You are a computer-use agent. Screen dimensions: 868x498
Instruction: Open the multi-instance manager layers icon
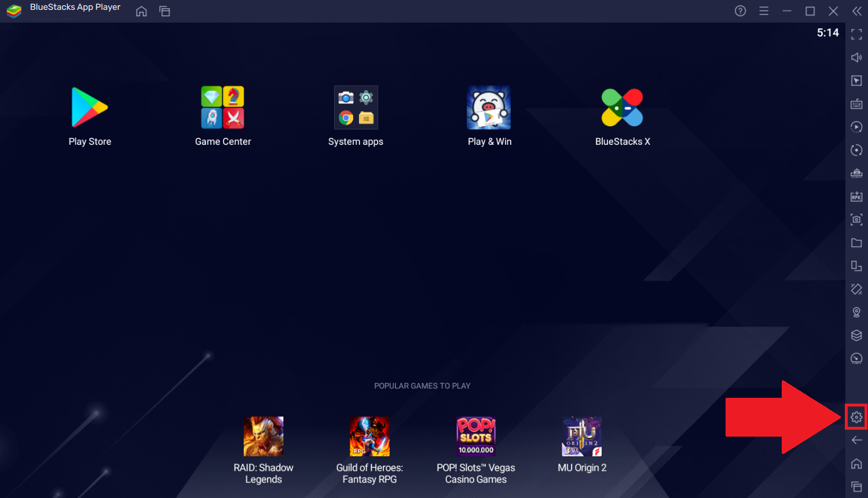point(856,335)
